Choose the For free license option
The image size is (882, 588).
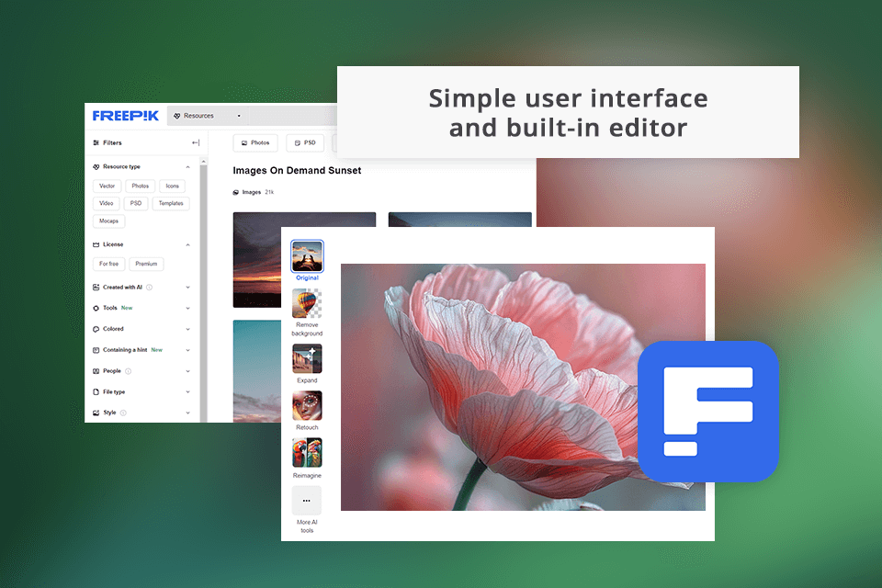point(108,264)
